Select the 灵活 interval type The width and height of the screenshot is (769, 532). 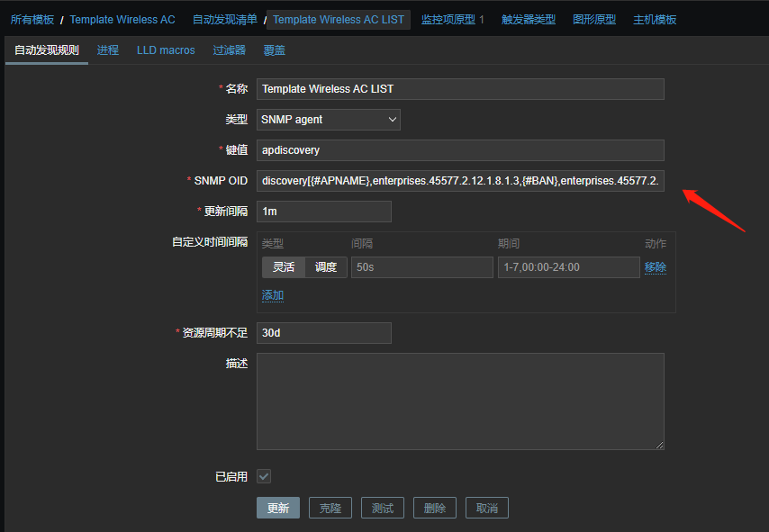point(284,267)
